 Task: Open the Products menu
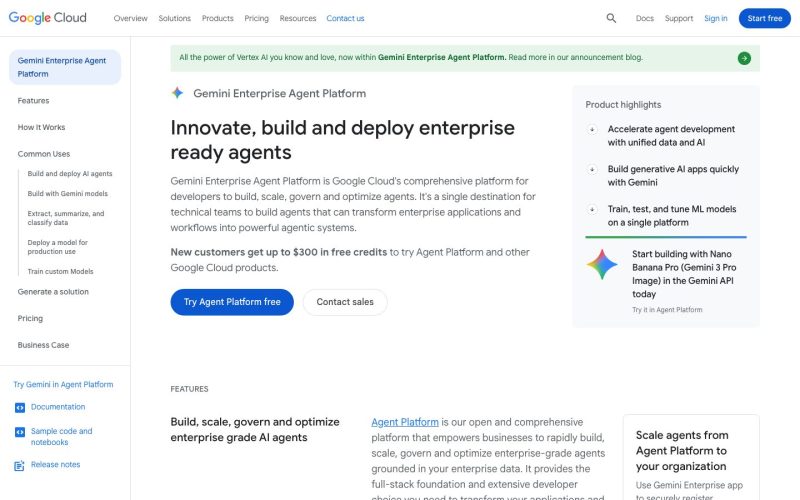(217, 18)
